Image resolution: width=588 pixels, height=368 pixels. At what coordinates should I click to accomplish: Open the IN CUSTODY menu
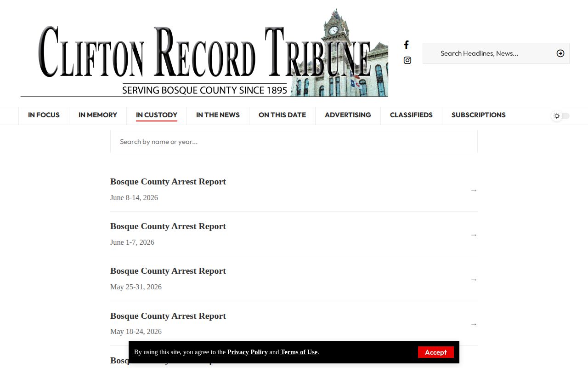tap(157, 115)
